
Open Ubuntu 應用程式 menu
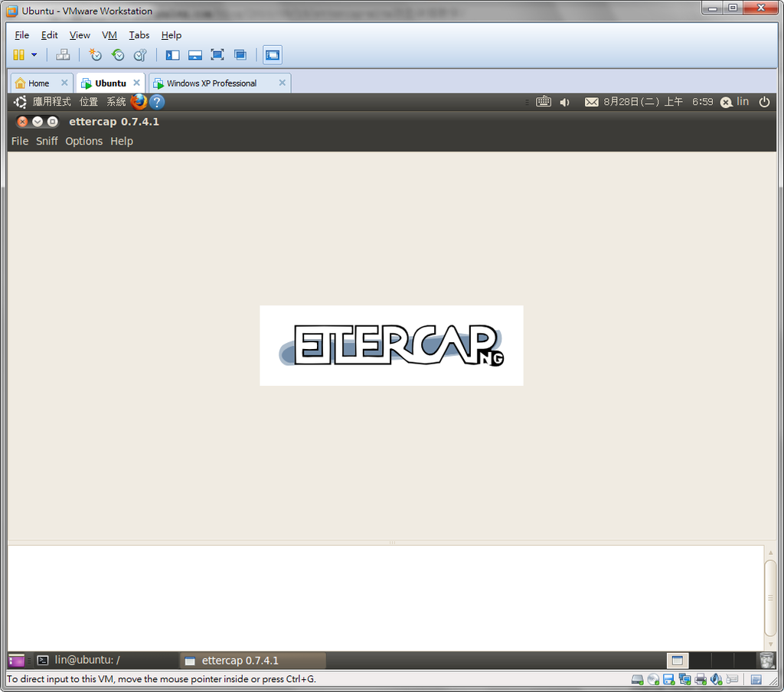[x=51, y=102]
